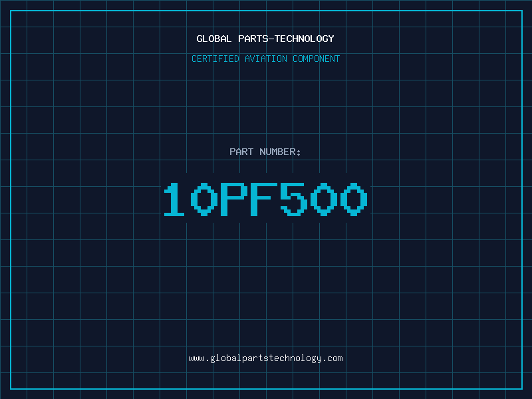Viewport: 532px width, 399px height.
Task: Click the CERTIFIED AVIATION COMPONENT subtitle
Action: tap(265, 59)
